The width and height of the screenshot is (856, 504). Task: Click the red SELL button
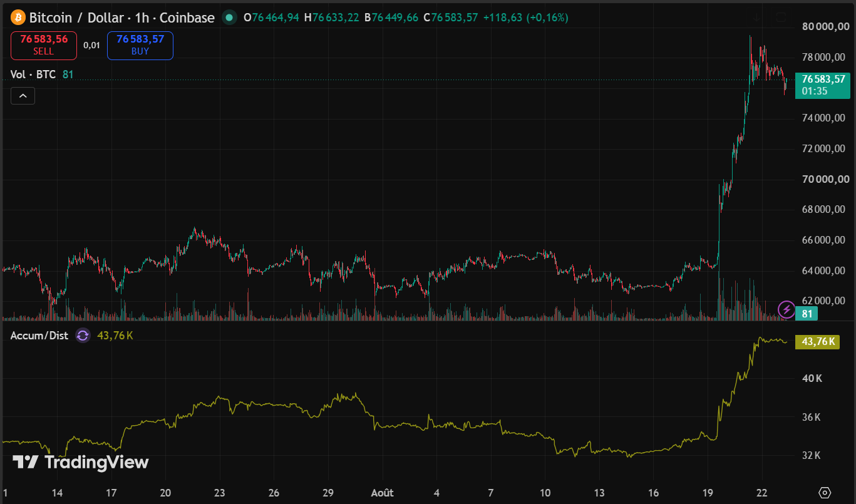tap(44, 45)
